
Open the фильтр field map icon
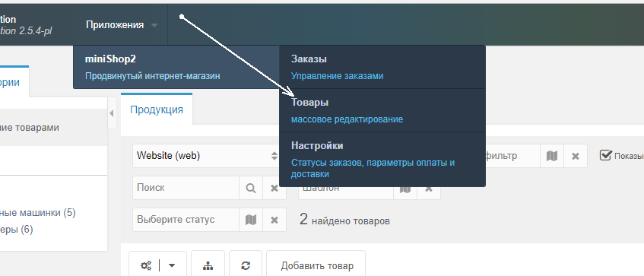point(552,156)
